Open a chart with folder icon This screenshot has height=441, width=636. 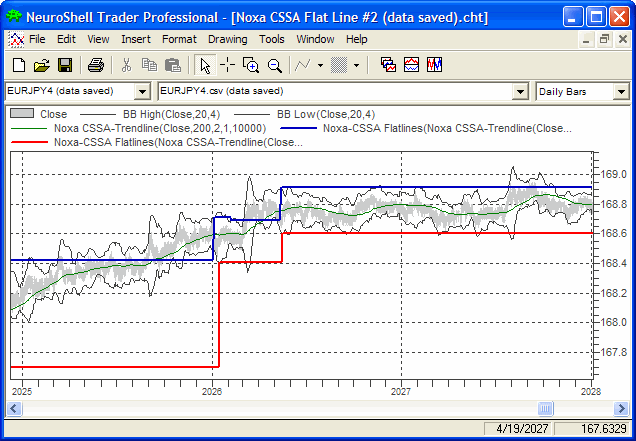click(x=41, y=65)
